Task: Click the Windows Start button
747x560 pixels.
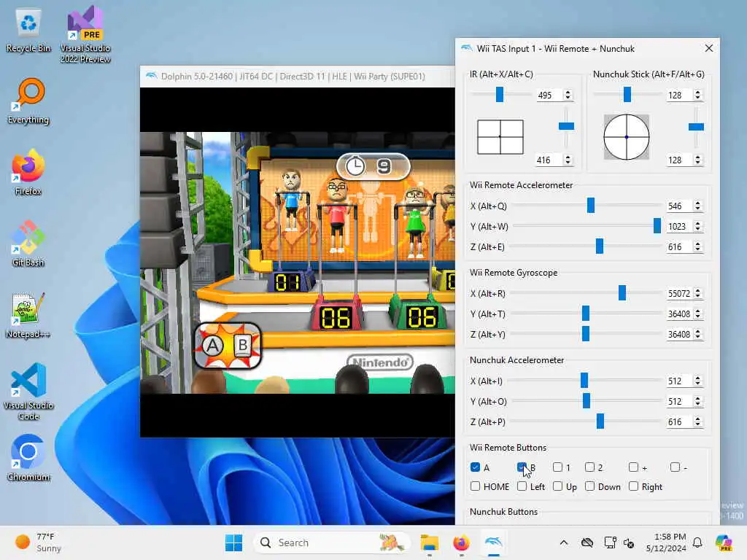Action: (x=233, y=542)
